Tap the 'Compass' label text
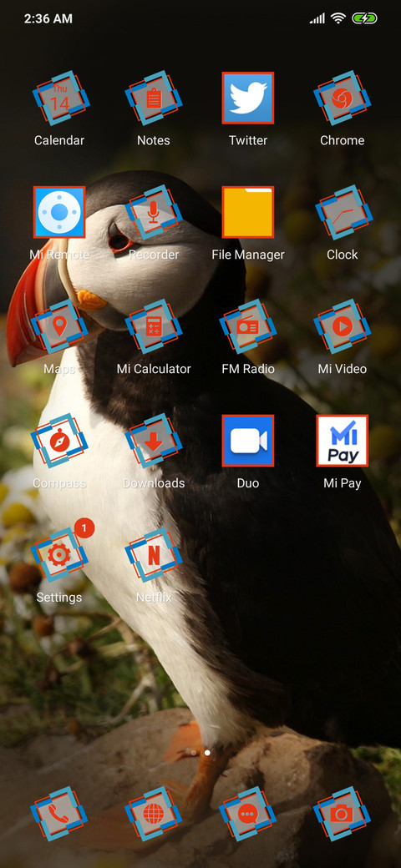Viewport: 401px width, 868px height. [x=59, y=484]
